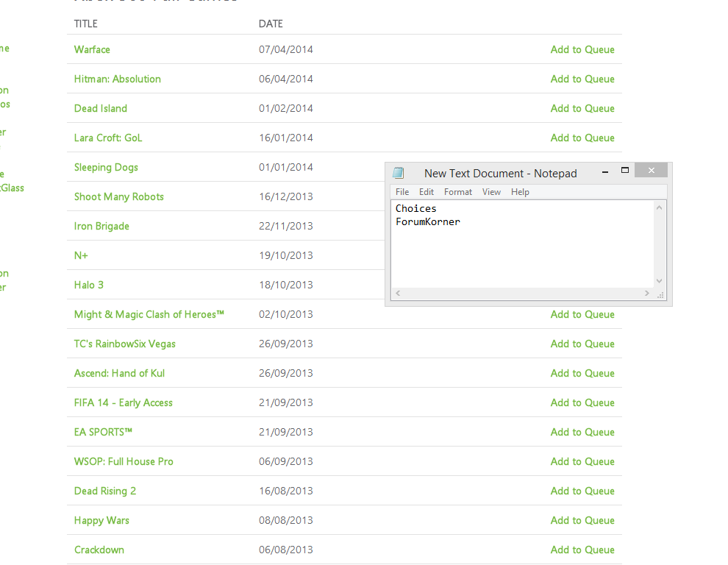
Task: Click Notepad resize grip corner
Action: (660, 294)
